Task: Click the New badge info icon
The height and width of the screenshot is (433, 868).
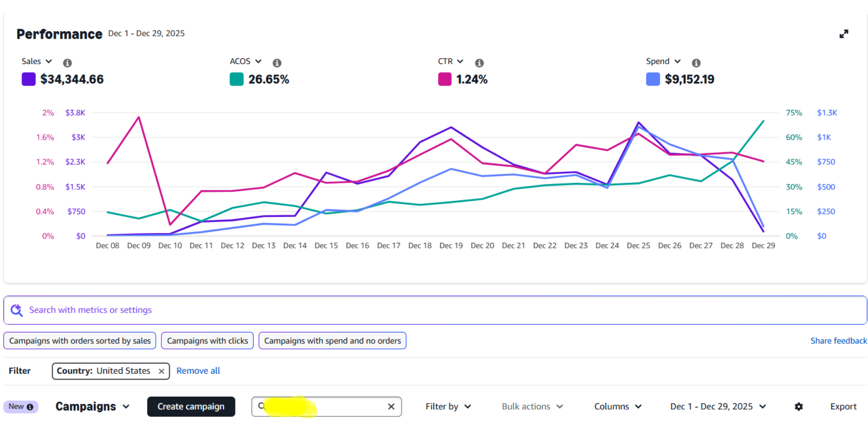Action: click(30, 407)
